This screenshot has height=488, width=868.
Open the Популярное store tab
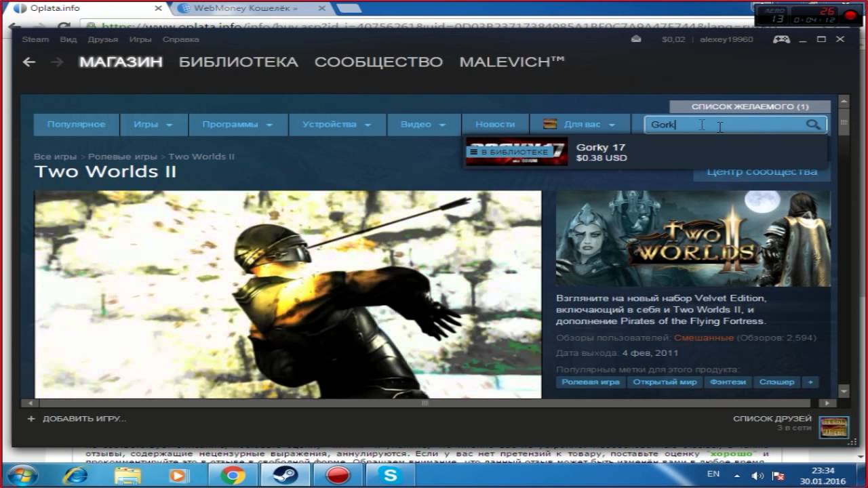click(76, 125)
